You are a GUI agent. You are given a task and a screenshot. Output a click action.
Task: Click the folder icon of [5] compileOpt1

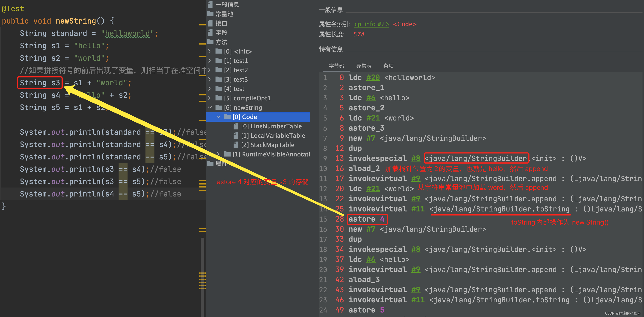[x=219, y=98]
